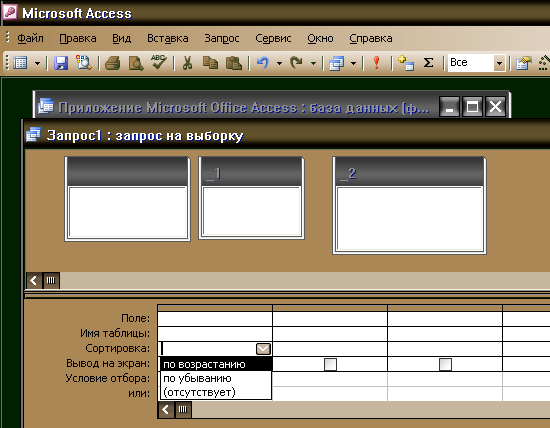Minimize the database window

449,107
